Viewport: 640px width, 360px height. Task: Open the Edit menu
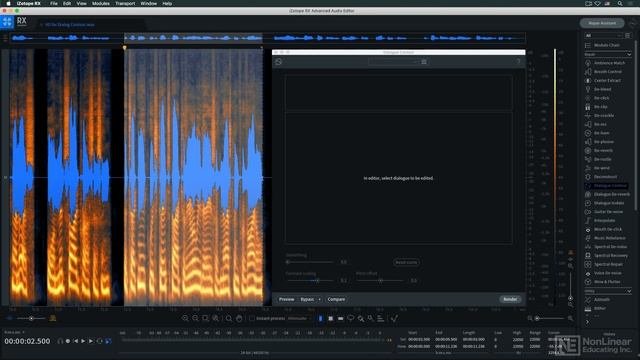[67, 3]
